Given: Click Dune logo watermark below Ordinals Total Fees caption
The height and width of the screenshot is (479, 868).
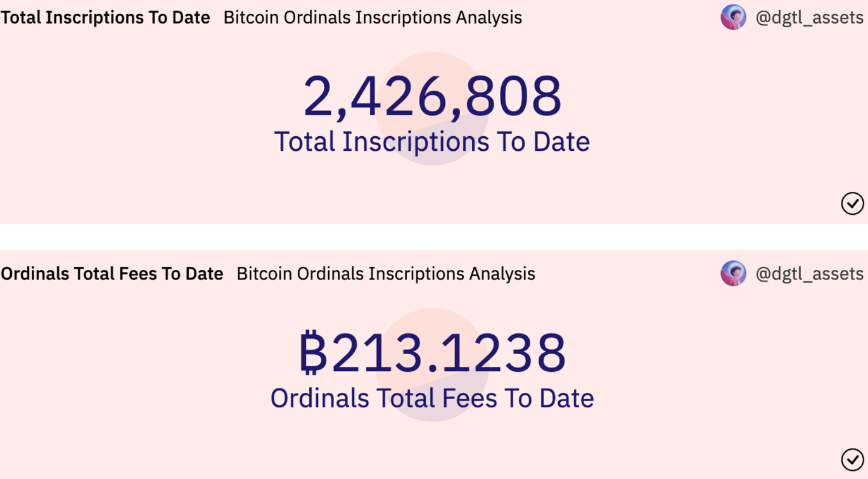Looking at the screenshot, I should (x=432, y=416).
